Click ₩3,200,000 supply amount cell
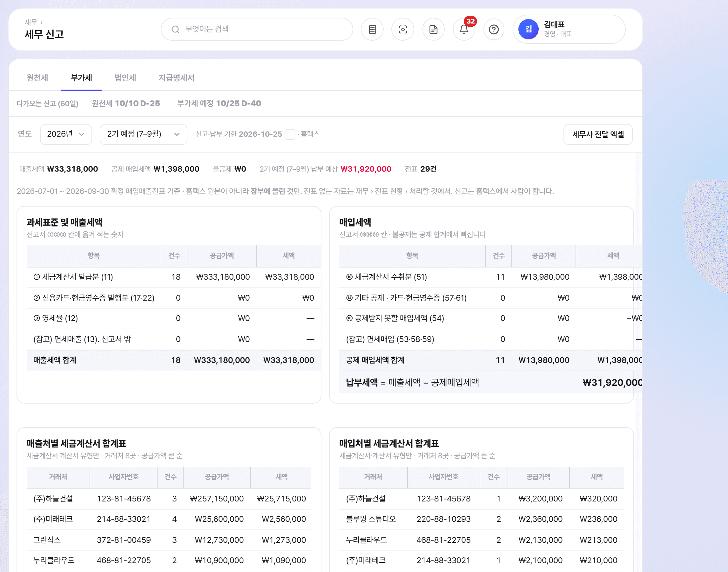728x572 pixels. point(540,499)
